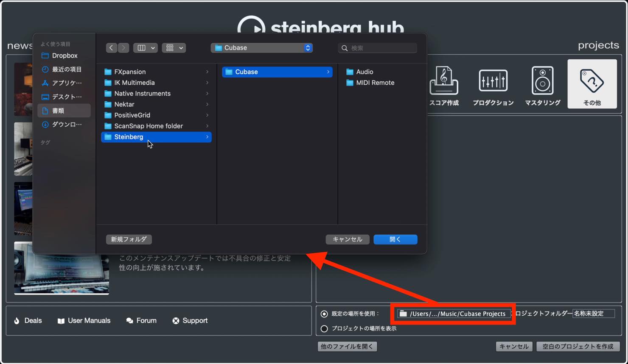Select the IK Multimedia folder

click(156, 83)
